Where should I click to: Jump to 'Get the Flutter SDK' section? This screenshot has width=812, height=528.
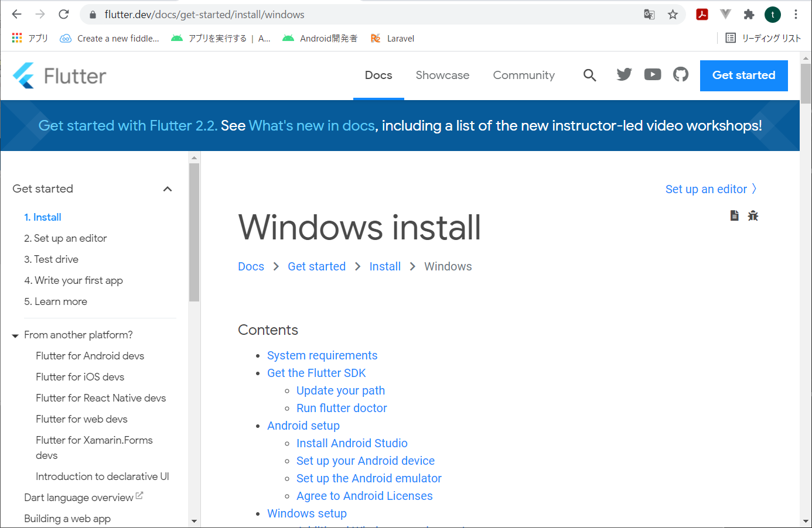[x=316, y=373]
